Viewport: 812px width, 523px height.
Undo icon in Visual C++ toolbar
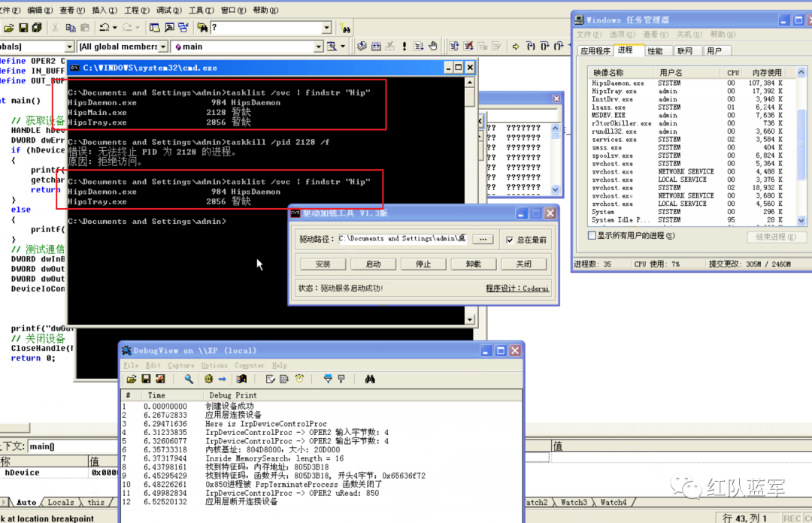pyautogui.click(x=105, y=28)
